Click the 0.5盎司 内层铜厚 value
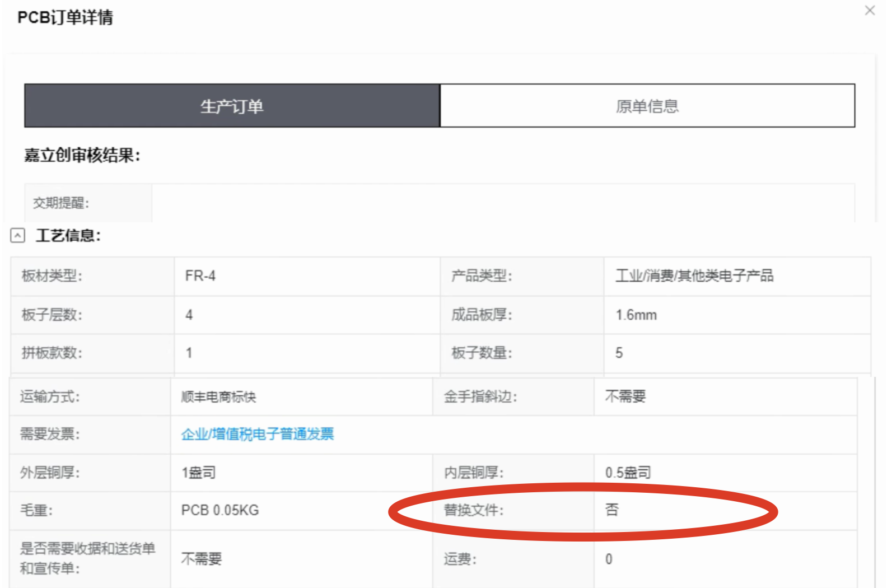Viewport: 887px width, 588px height. pos(628,473)
